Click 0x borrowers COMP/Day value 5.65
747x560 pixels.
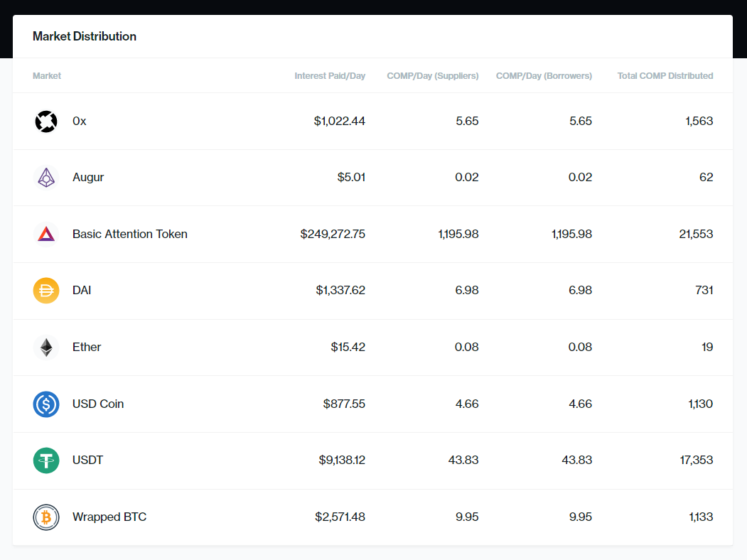tap(580, 121)
